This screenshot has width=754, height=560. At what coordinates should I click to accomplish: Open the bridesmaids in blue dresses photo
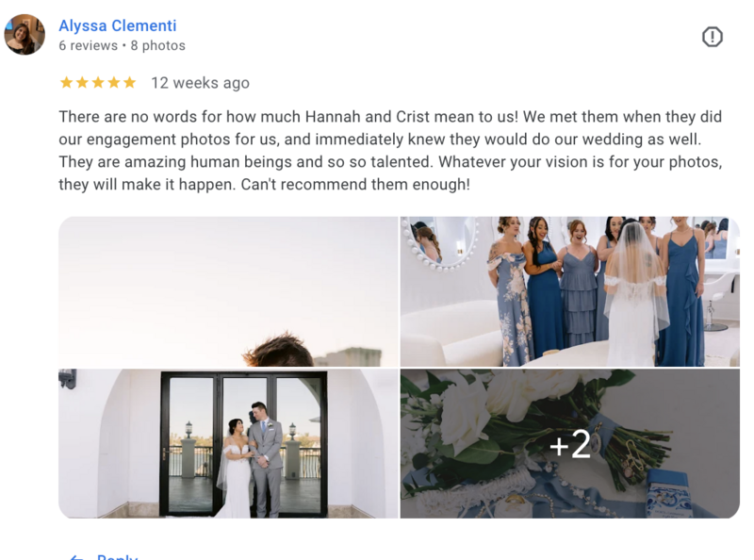coord(570,291)
